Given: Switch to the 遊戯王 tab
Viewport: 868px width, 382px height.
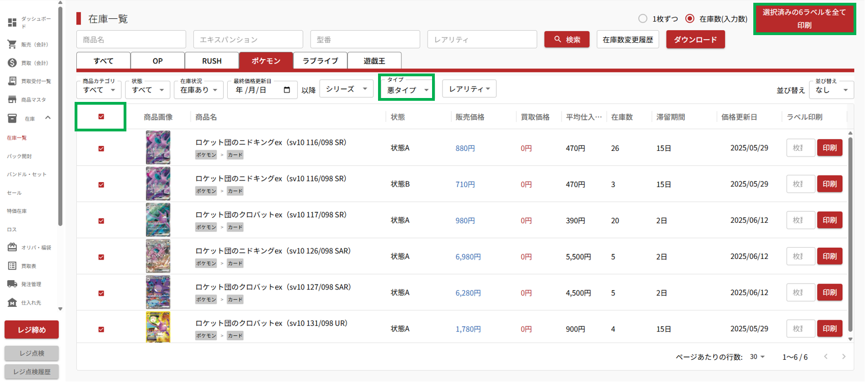Looking at the screenshot, I should pos(374,61).
